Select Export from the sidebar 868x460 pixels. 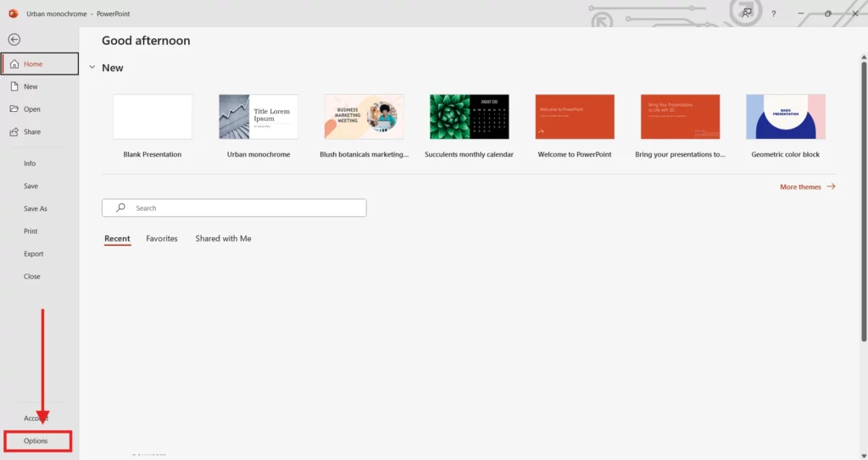pos(34,254)
